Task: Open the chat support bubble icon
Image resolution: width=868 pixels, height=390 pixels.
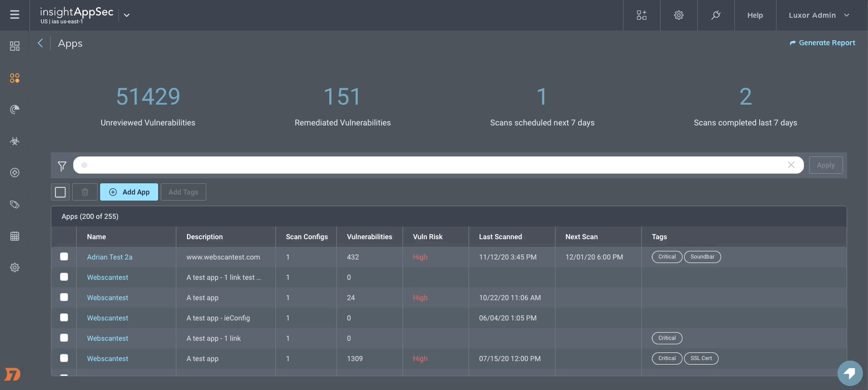Action: tap(850, 373)
